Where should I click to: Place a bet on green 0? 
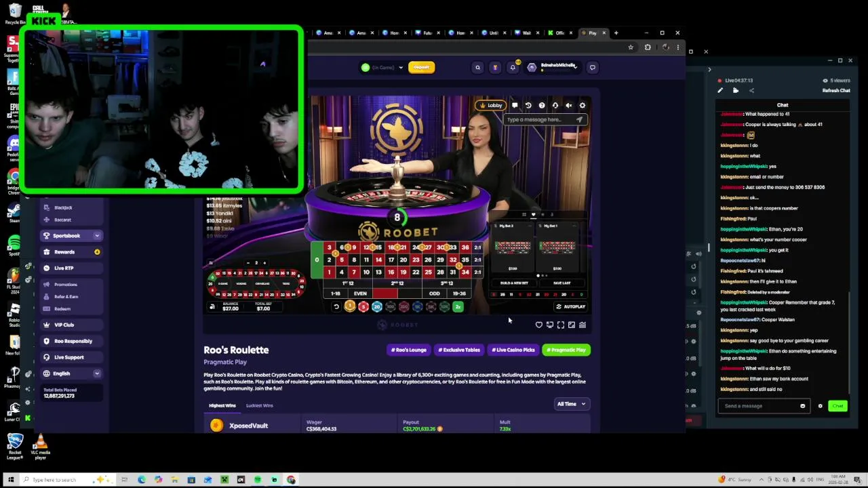317,260
